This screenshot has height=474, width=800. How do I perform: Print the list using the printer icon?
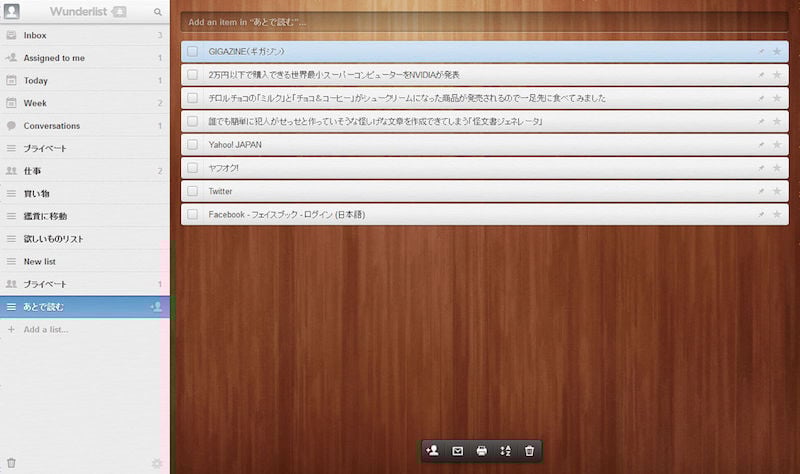click(x=481, y=451)
